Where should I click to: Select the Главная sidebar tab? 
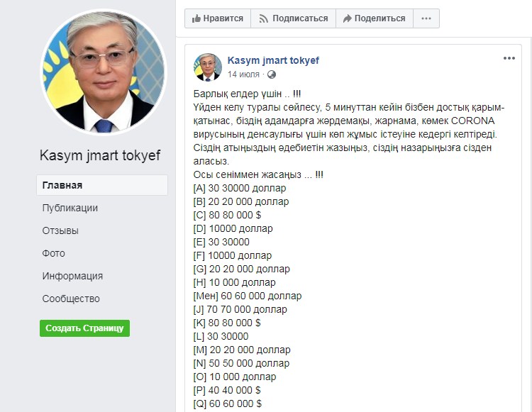pyautogui.click(x=102, y=185)
